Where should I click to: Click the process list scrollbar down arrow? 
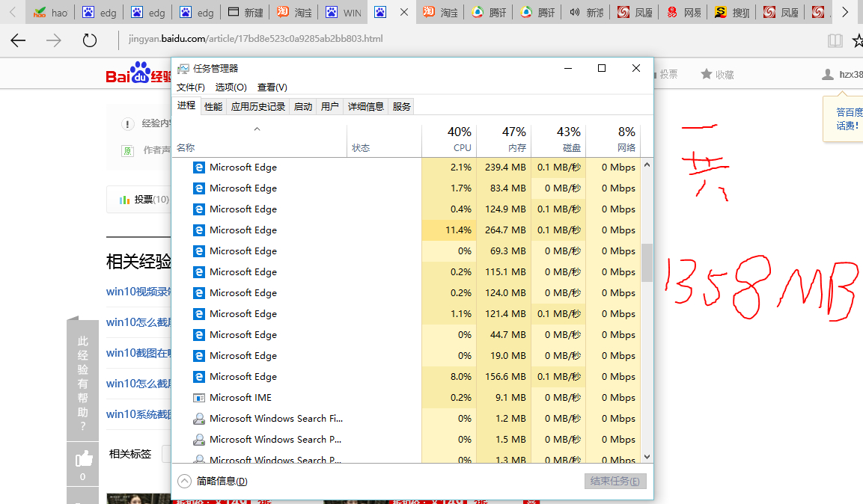[x=647, y=457]
